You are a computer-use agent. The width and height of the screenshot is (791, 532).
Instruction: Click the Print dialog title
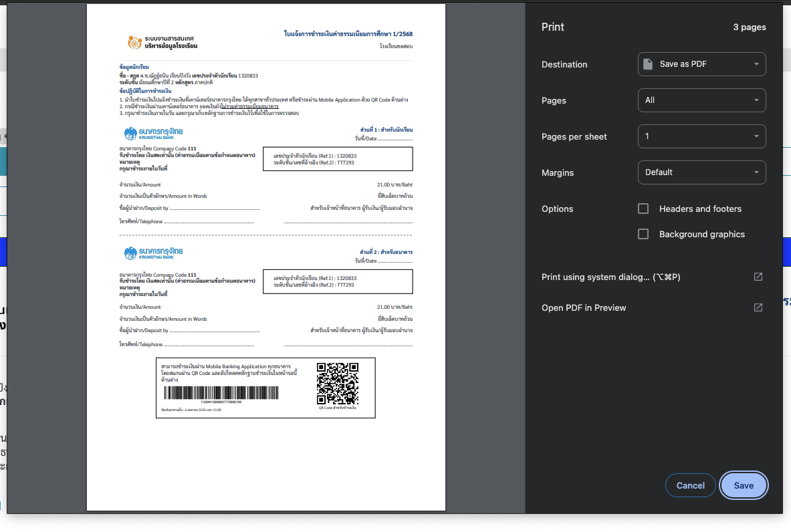[x=553, y=27]
